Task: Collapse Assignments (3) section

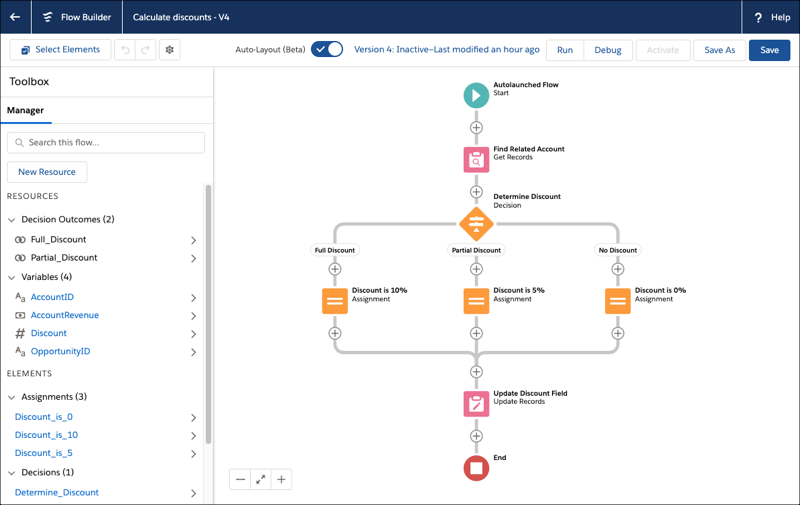Action: click(x=12, y=397)
